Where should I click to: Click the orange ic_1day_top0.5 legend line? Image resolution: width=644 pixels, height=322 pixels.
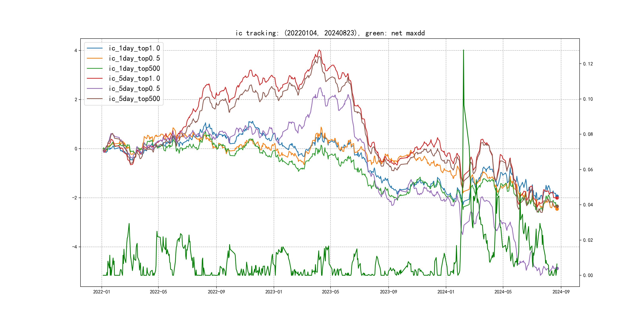coord(95,58)
